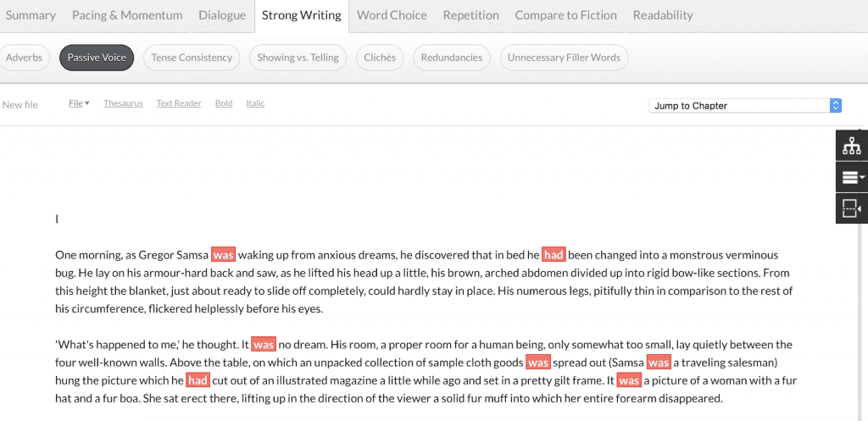Image resolution: width=868 pixels, height=421 pixels.
Task: Click highlighted 'was' before 'a traveling salesman'
Action: click(659, 363)
